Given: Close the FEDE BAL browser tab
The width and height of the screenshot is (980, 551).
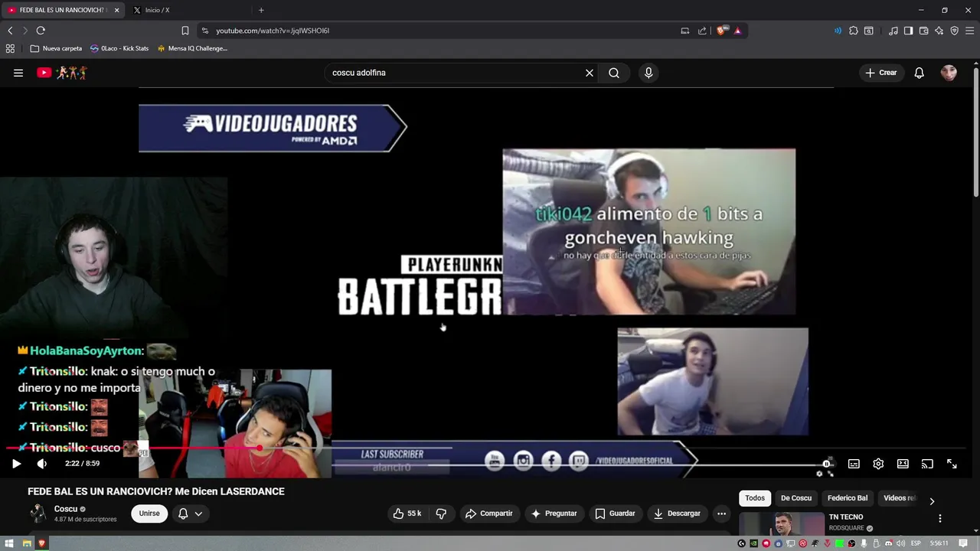Looking at the screenshot, I should (117, 10).
